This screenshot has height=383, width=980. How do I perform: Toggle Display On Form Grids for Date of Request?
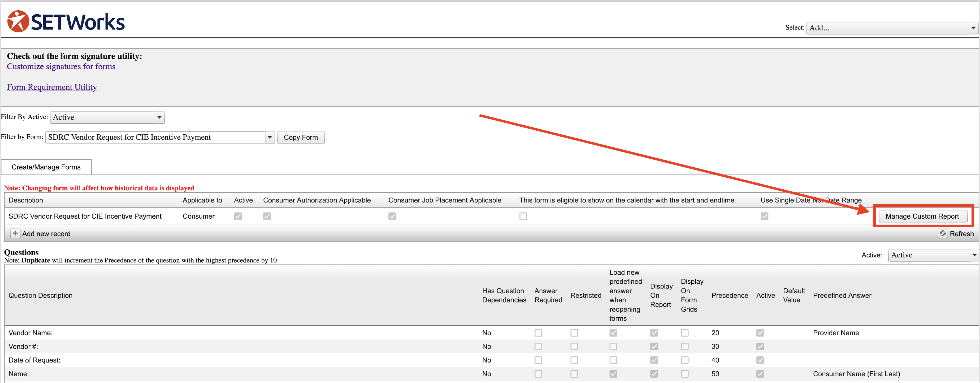[x=684, y=360]
